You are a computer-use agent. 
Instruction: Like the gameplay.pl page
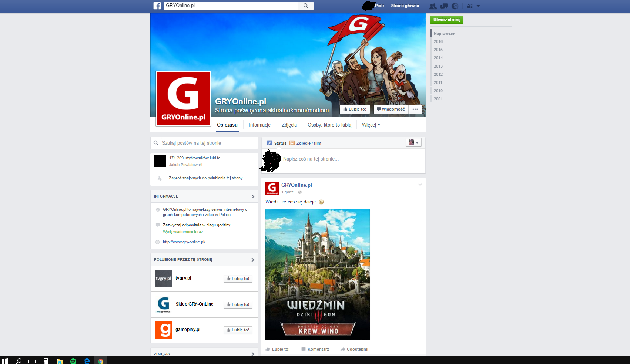[x=238, y=330]
